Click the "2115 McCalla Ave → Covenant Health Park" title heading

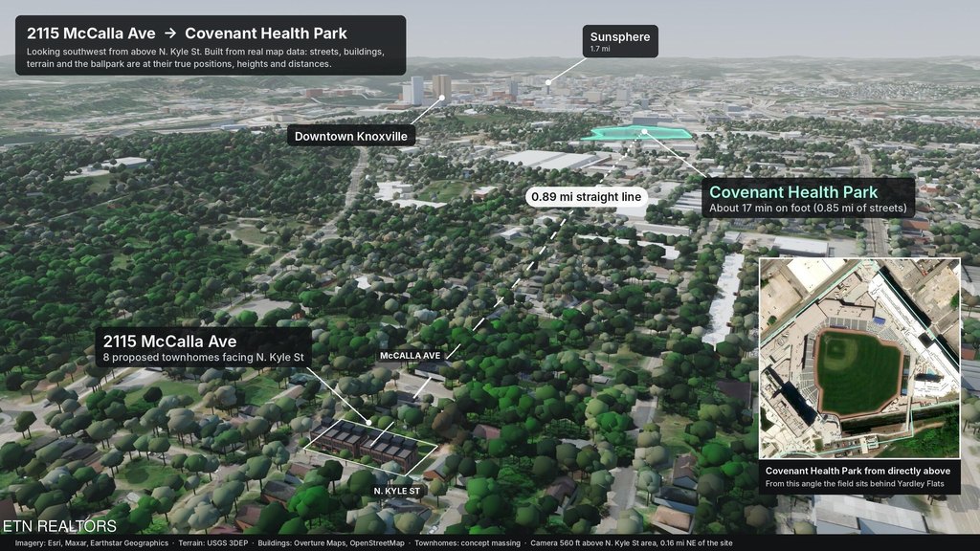pyautogui.click(x=187, y=33)
